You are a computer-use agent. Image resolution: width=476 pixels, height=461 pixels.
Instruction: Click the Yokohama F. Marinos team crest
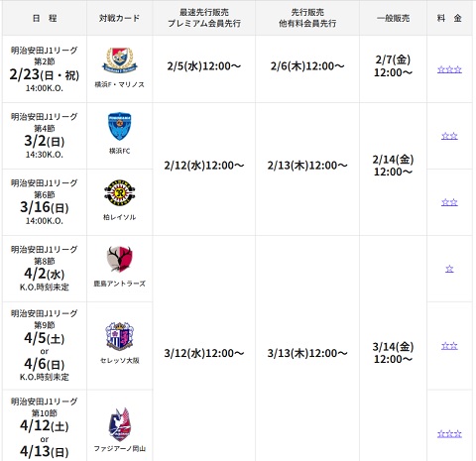120,60
